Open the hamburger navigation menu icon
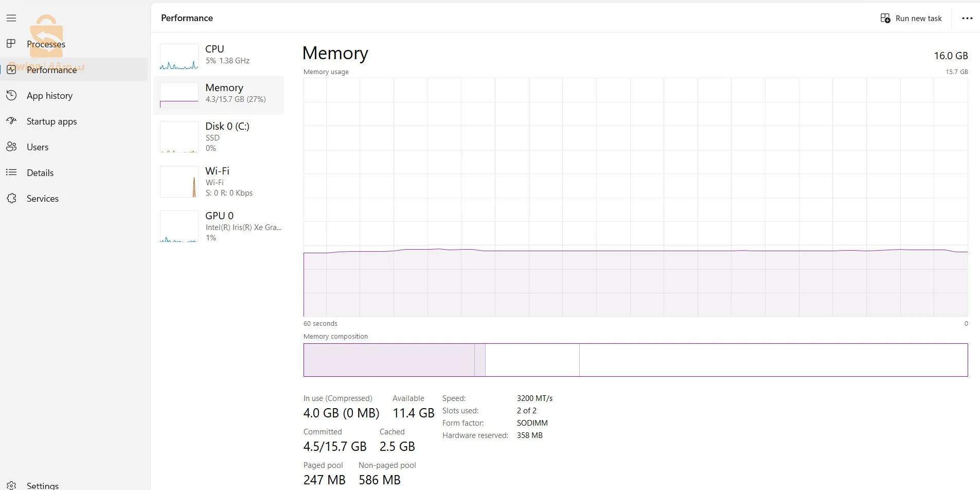980x490 pixels. coord(11,18)
